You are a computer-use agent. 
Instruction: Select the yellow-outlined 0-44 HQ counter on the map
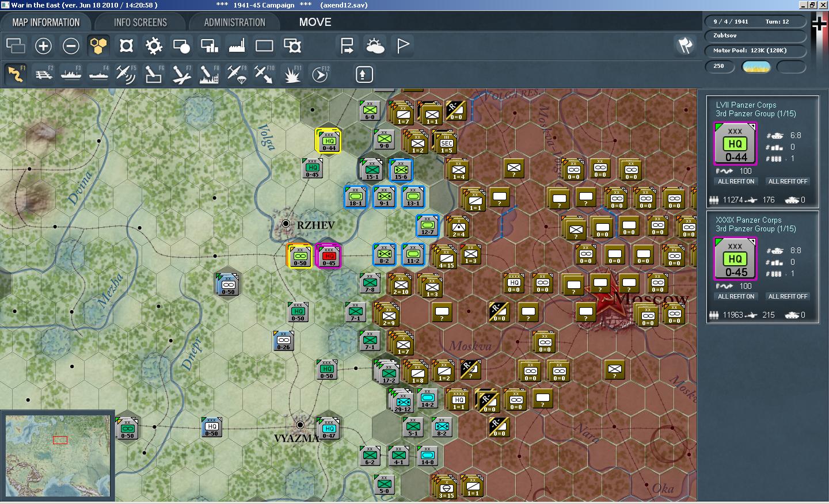(328, 141)
